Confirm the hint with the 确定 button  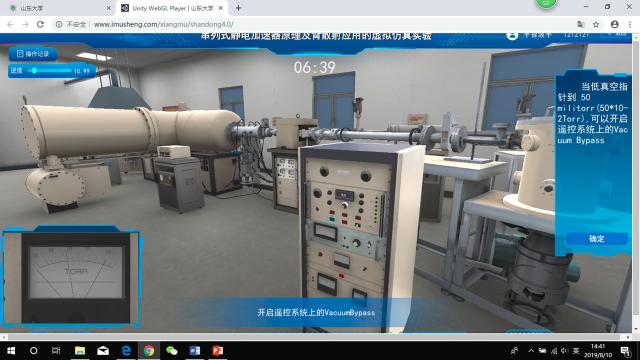tap(596, 239)
